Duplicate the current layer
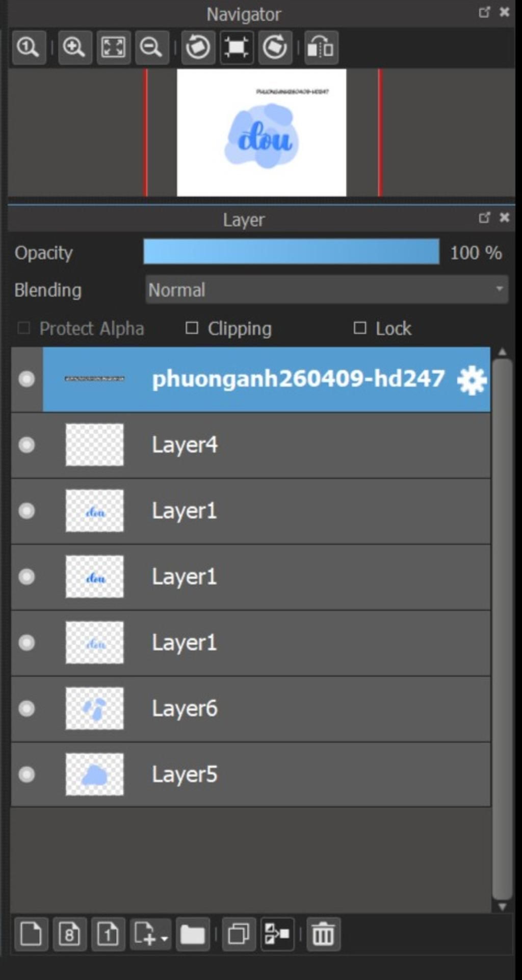 [x=239, y=935]
